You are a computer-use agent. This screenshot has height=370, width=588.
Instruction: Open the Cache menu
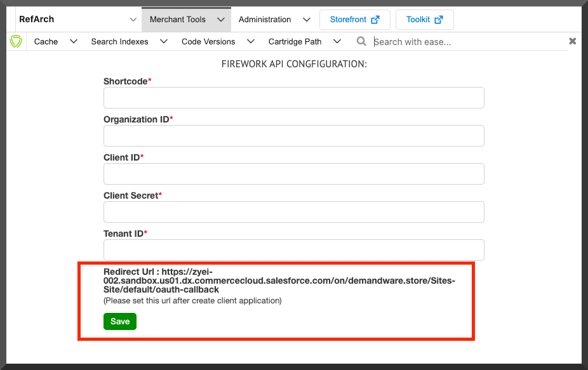click(x=46, y=42)
